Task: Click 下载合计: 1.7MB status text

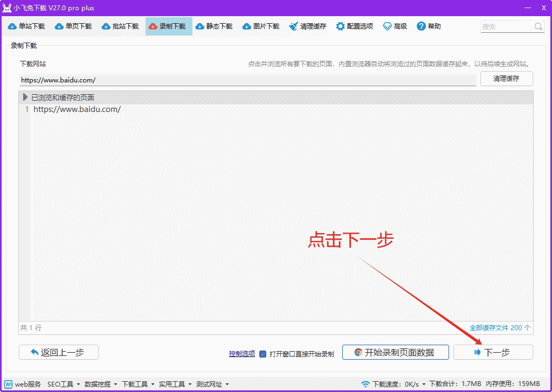Action: [455, 384]
